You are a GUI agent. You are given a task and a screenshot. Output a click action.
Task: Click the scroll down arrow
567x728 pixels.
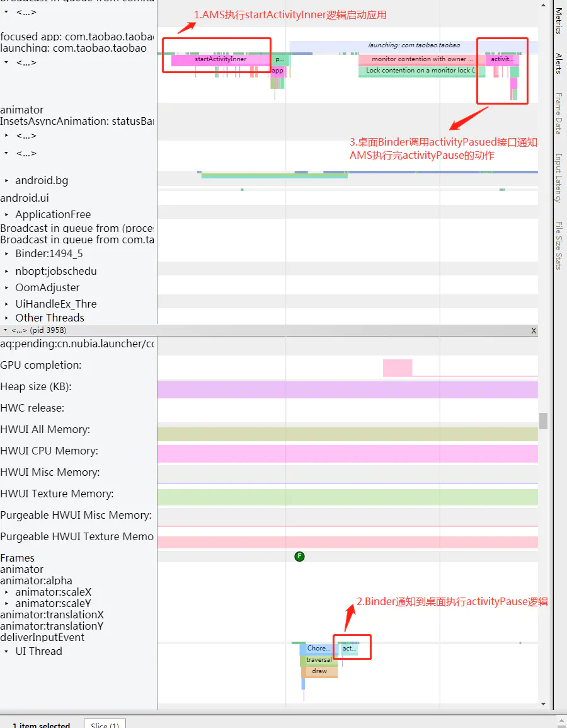(543, 704)
